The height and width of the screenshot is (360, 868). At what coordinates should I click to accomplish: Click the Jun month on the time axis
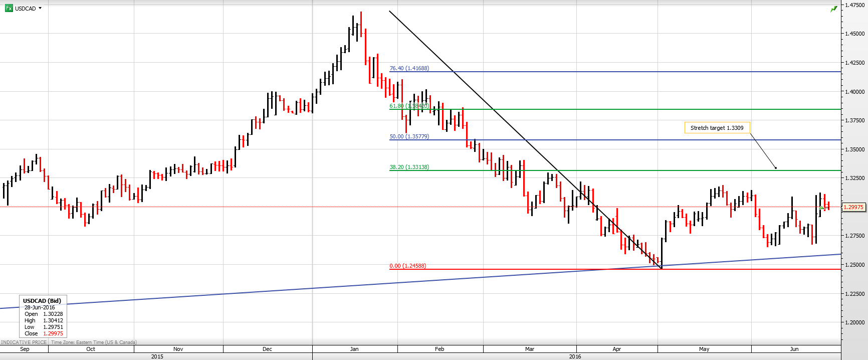[x=794, y=349]
